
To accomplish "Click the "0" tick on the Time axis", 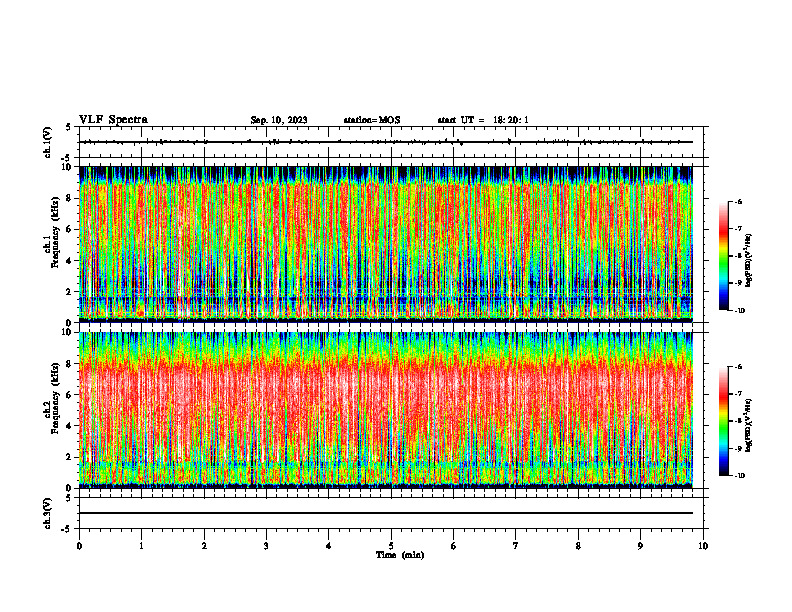I will point(79,546).
